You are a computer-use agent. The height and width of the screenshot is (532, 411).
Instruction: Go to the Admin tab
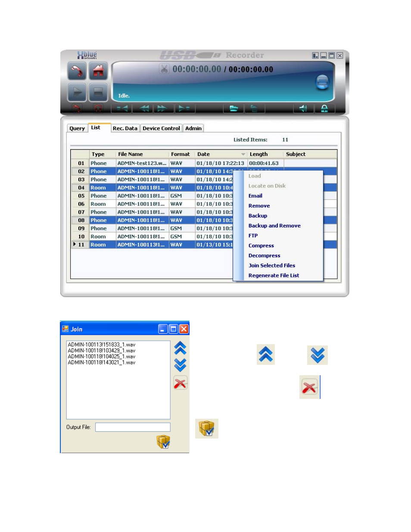[x=193, y=128]
